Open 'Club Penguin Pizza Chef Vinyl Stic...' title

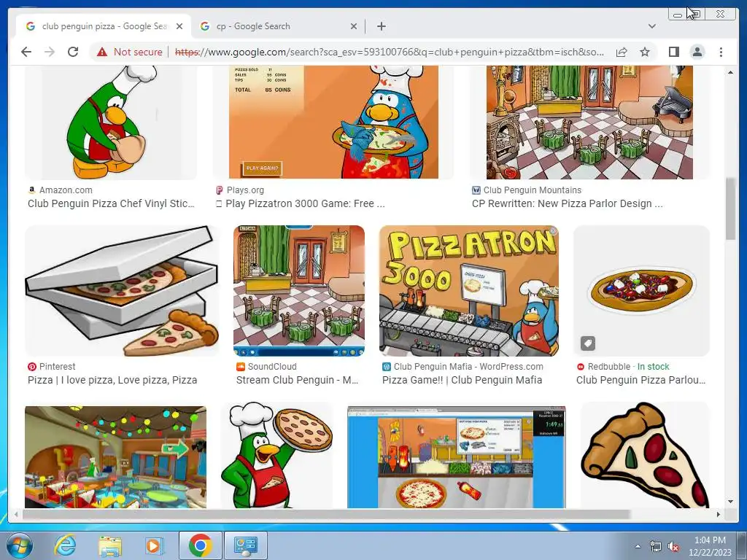point(111,203)
